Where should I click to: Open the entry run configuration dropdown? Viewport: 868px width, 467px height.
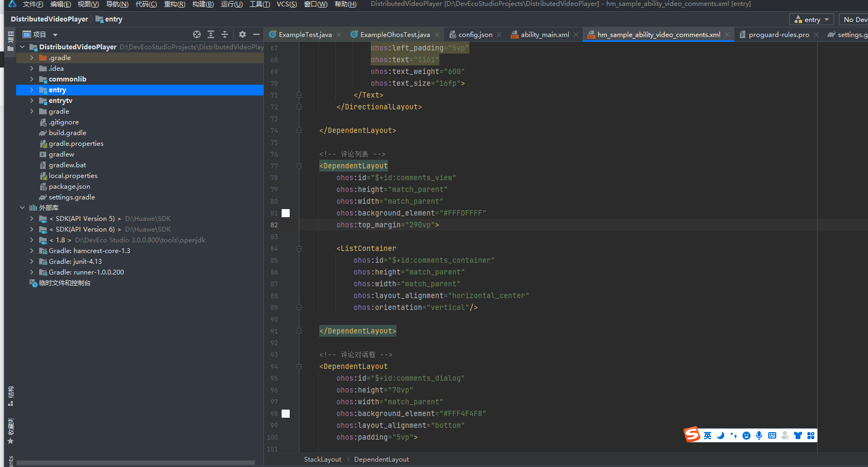point(812,19)
